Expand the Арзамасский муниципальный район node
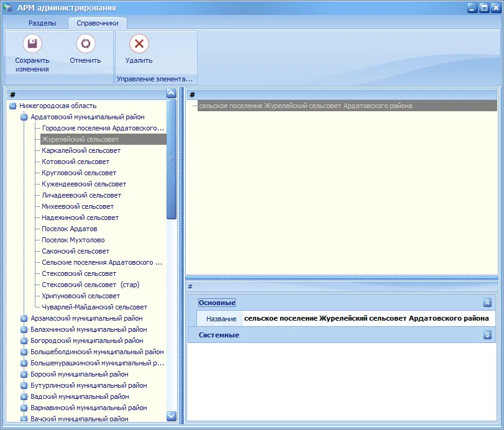Image resolution: width=504 pixels, height=430 pixels. (x=24, y=318)
